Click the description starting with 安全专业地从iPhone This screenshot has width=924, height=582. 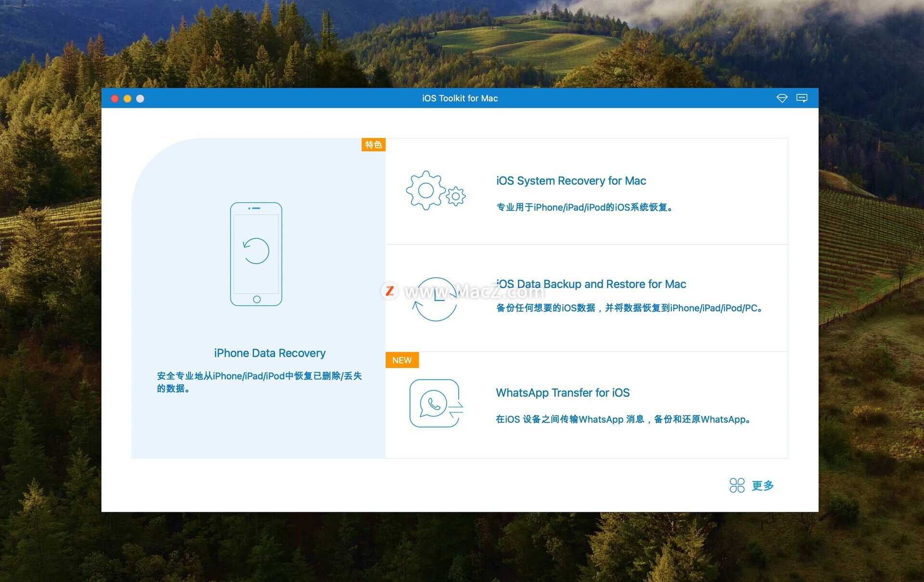pyautogui.click(x=259, y=382)
